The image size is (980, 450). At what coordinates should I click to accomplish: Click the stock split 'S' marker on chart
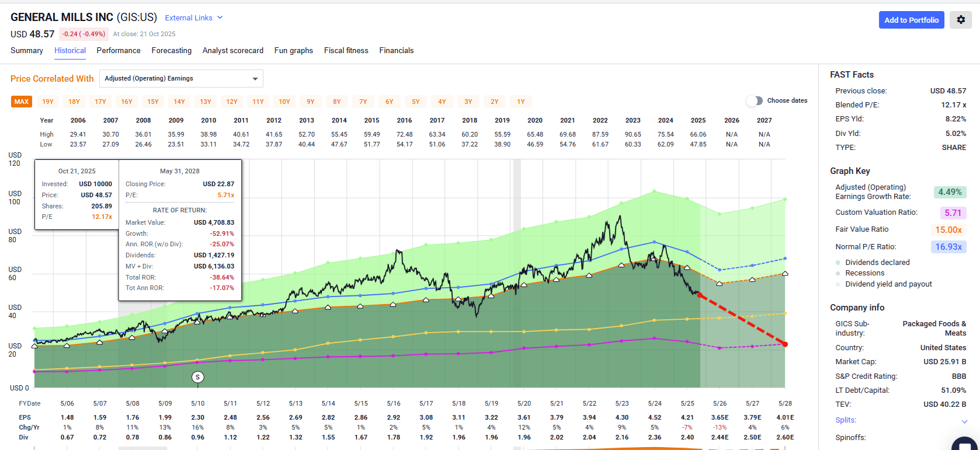coord(198,377)
